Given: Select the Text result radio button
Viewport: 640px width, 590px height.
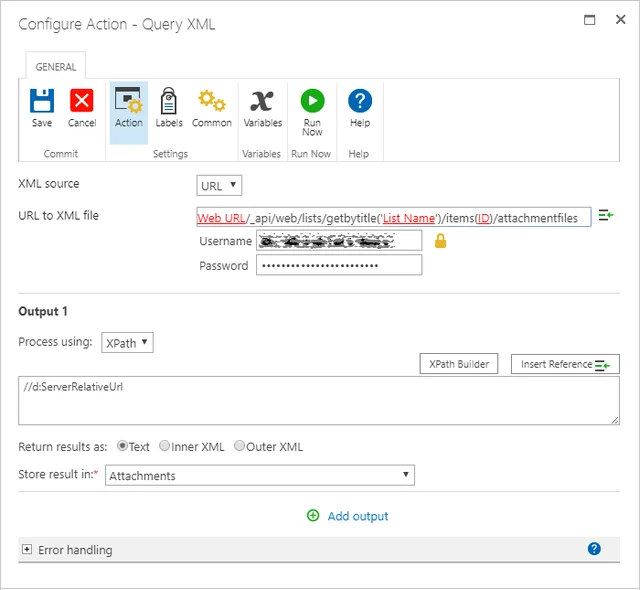Looking at the screenshot, I should point(122,446).
